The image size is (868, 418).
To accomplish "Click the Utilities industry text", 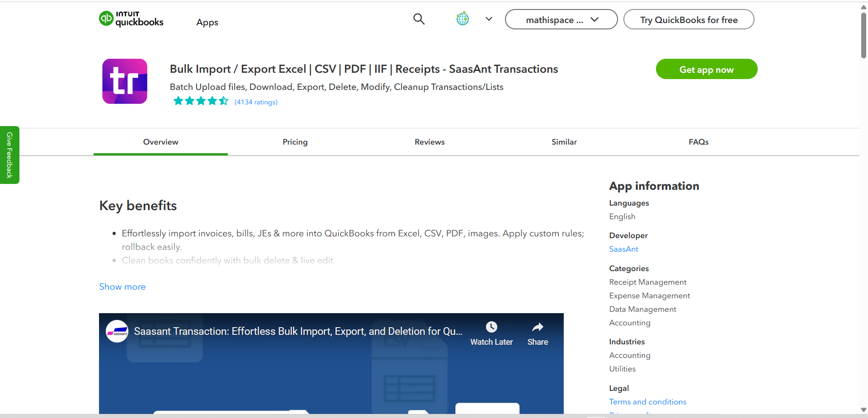I will 622,369.
